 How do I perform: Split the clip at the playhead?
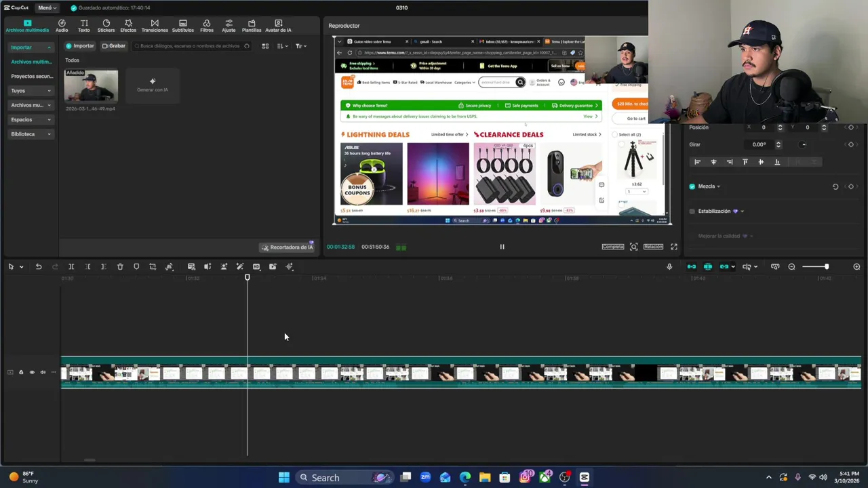[71, 266]
